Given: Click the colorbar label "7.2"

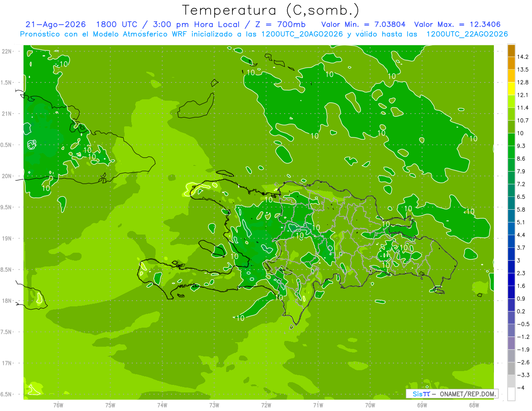Looking at the screenshot, I should pos(521,184).
